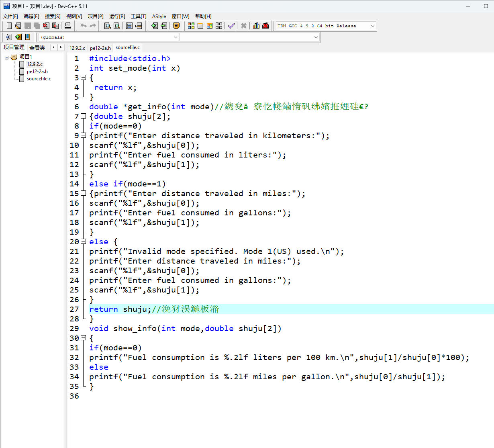Run the program using toolbar icon
Image resolution: width=494 pixels, height=448 pixels.
coord(200,26)
